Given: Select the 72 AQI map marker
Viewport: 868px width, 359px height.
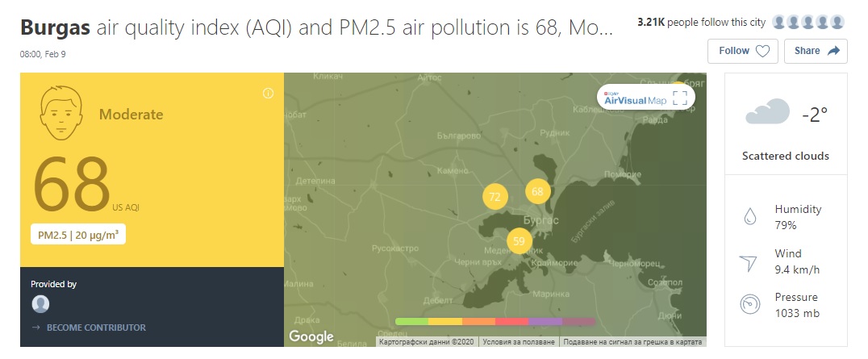Looking at the screenshot, I should coord(495,197).
